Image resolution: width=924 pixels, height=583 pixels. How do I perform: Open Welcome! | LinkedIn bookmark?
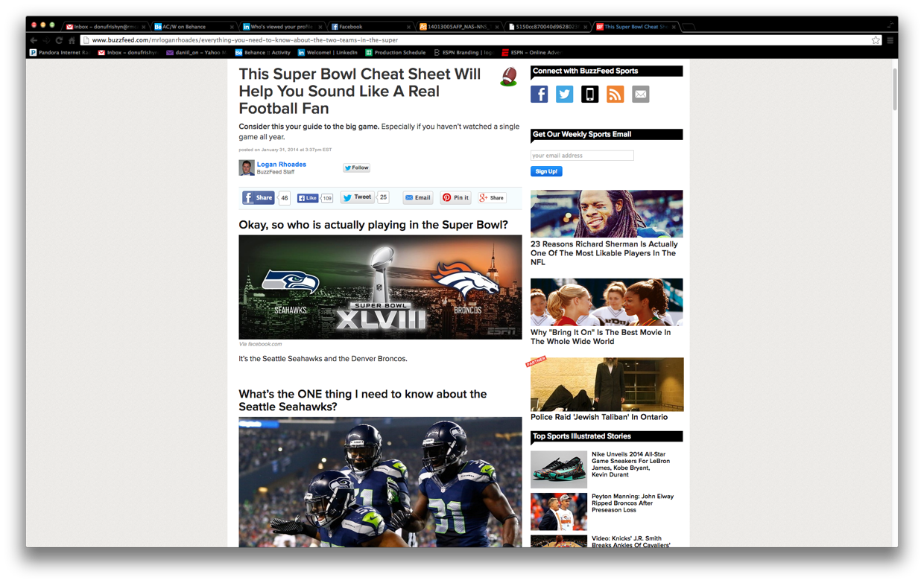coord(328,53)
